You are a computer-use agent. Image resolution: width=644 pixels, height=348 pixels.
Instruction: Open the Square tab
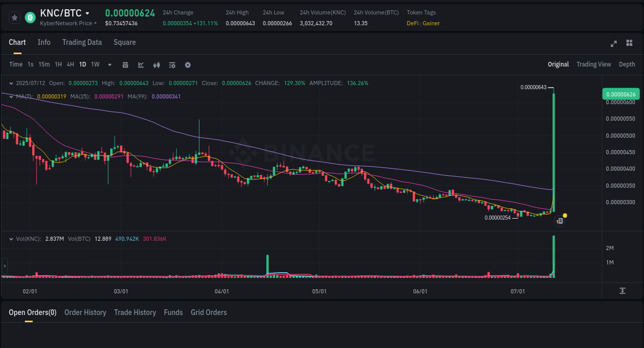[125, 42]
